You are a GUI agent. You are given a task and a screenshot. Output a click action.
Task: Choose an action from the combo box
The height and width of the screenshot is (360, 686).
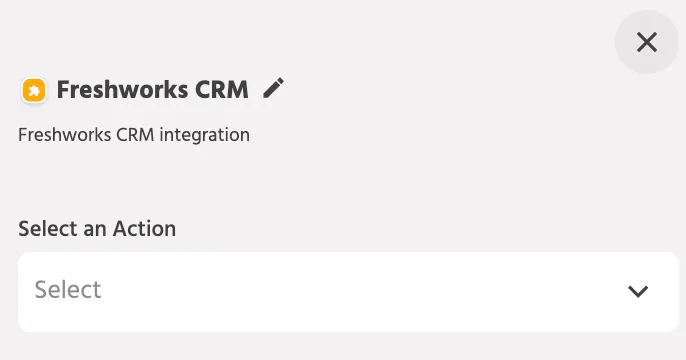(348, 292)
